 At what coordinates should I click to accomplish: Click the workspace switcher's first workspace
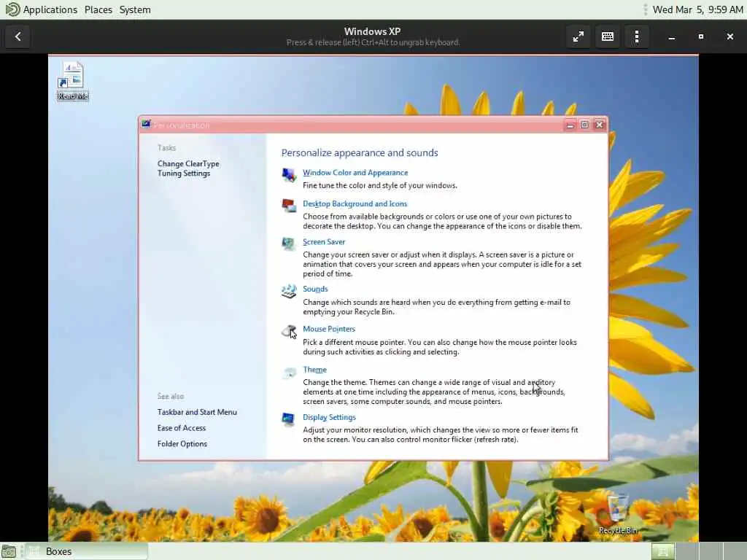662,551
